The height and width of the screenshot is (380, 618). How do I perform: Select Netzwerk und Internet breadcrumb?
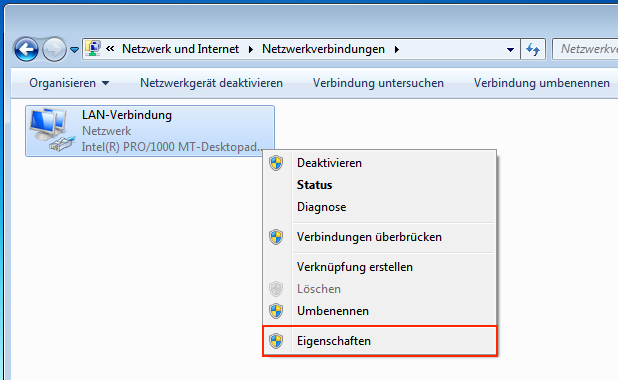[181, 49]
